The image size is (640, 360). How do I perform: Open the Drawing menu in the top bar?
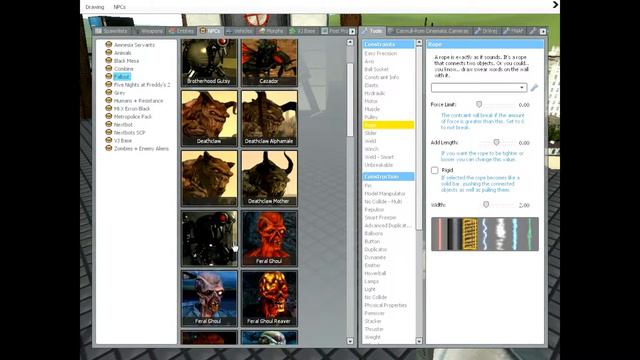point(94,7)
